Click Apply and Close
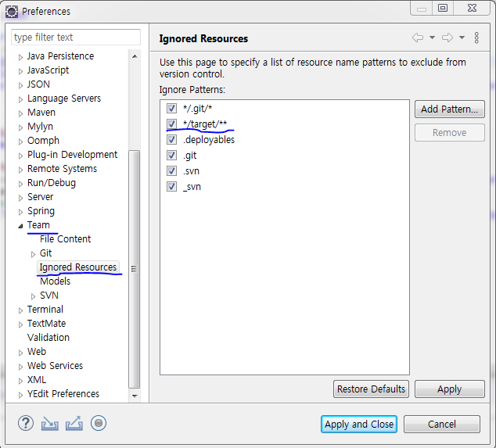This screenshot has width=496, height=448. click(x=359, y=424)
